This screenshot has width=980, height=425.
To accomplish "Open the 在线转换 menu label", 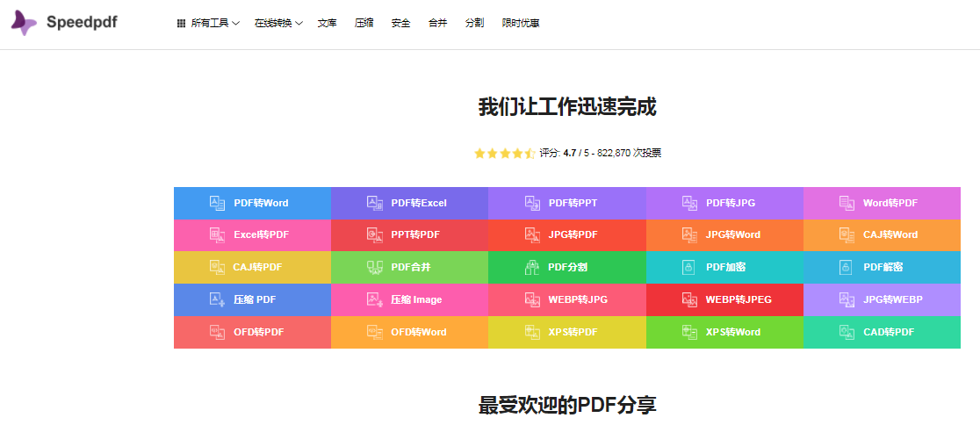I will coord(273,23).
